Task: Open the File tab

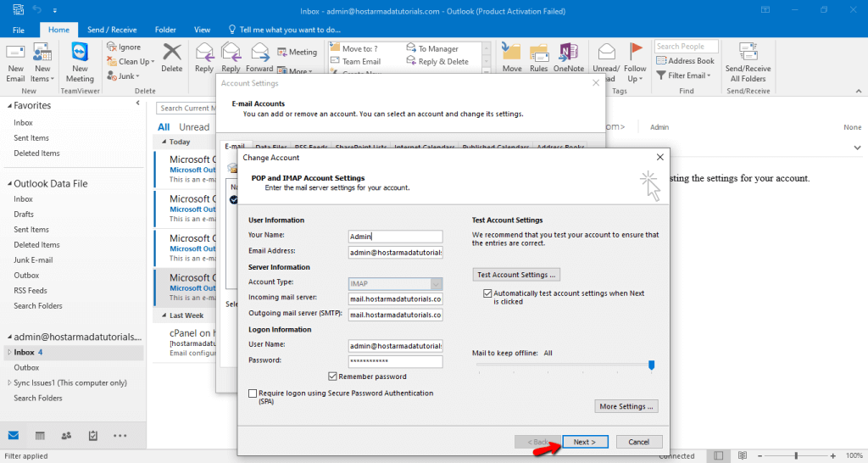Action: coord(19,30)
